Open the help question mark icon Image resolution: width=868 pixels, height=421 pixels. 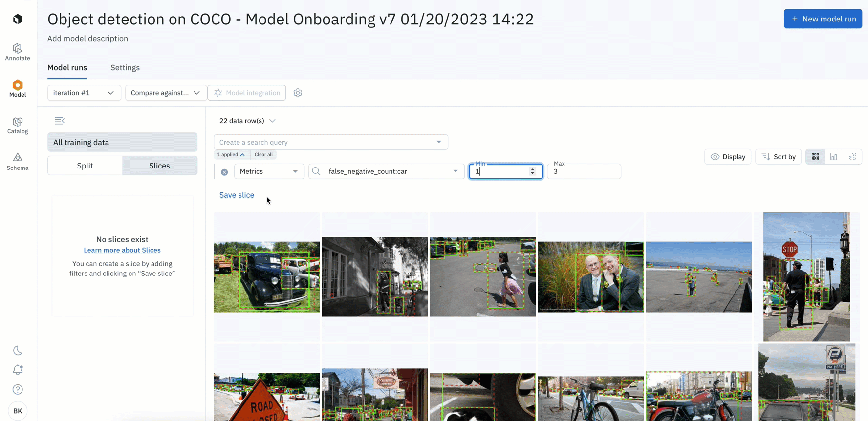point(18,389)
